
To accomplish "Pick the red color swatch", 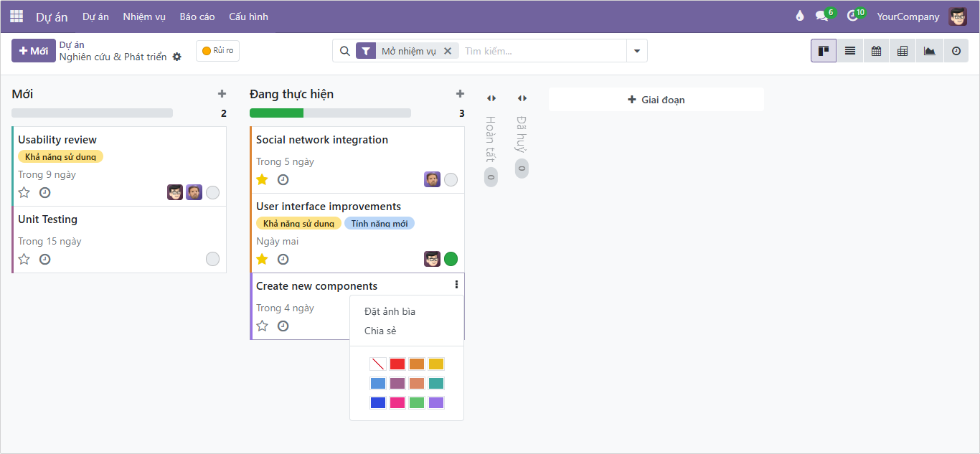I will [x=397, y=364].
